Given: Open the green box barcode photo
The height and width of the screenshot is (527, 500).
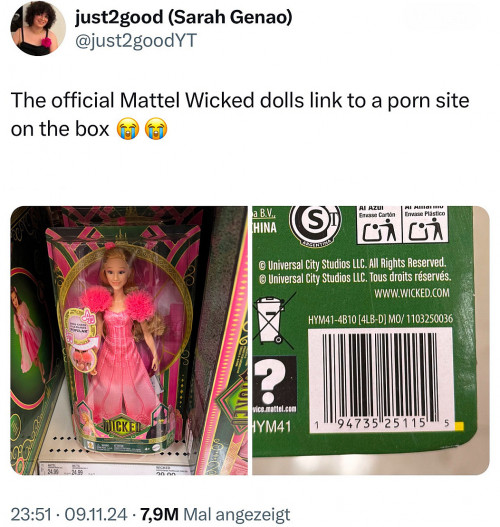Looking at the screenshot, I should 371,340.
